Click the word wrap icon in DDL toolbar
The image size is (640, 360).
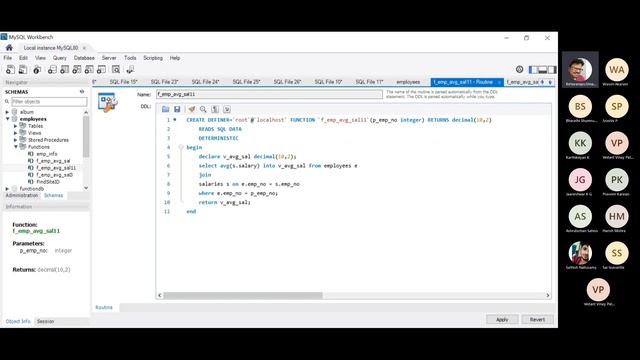click(x=227, y=109)
